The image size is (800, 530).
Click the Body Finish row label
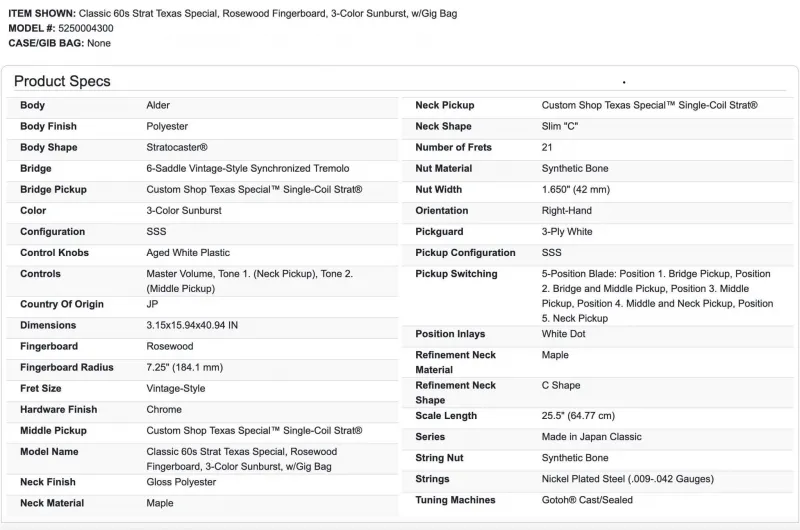click(x=48, y=126)
